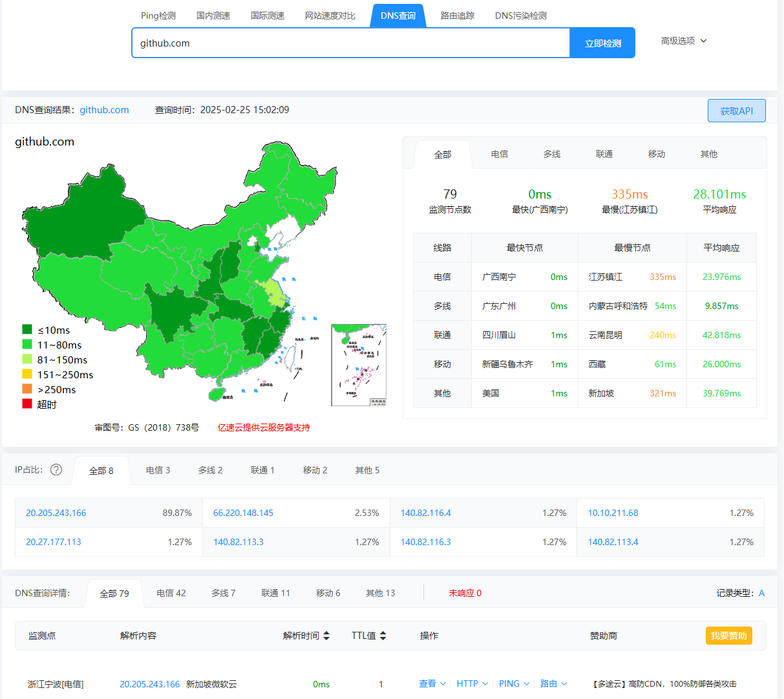
Task: Open IP link 140.82.116.3
Action: 426,542
